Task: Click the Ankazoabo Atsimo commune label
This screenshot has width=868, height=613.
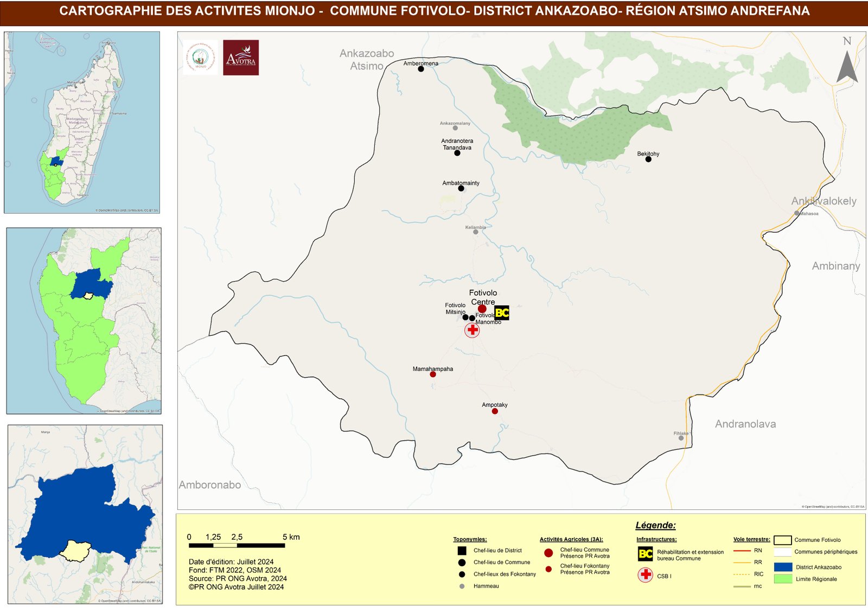Action: [367, 60]
